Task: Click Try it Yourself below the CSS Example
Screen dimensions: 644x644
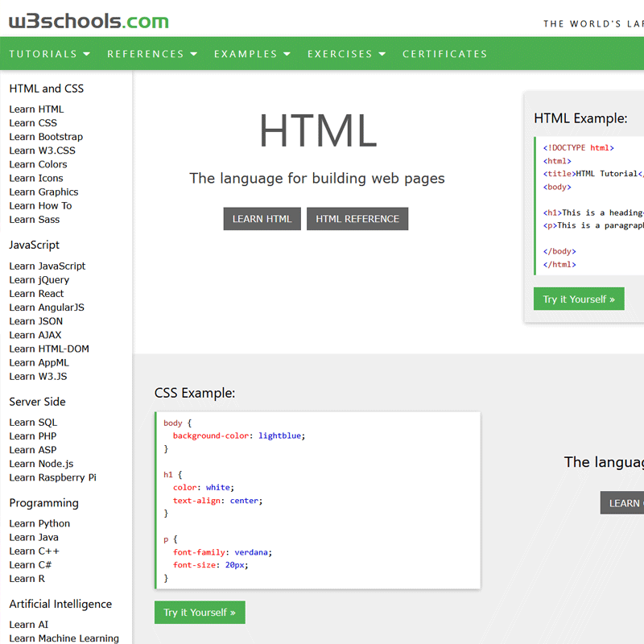Action: point(200,612)
